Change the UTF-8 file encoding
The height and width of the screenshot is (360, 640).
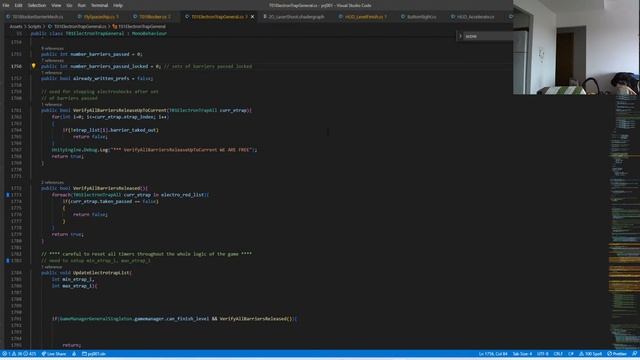coord(542,354)
